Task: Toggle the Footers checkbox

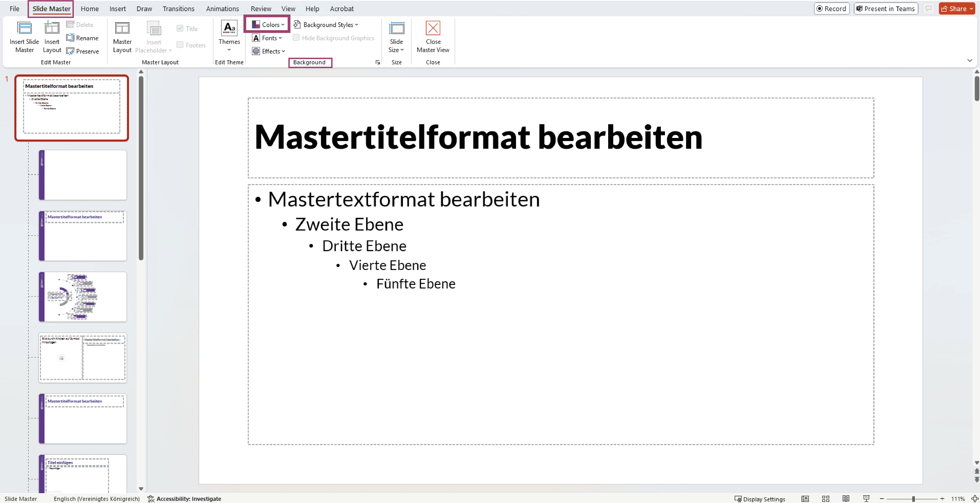Action: (x=180, y=45)
